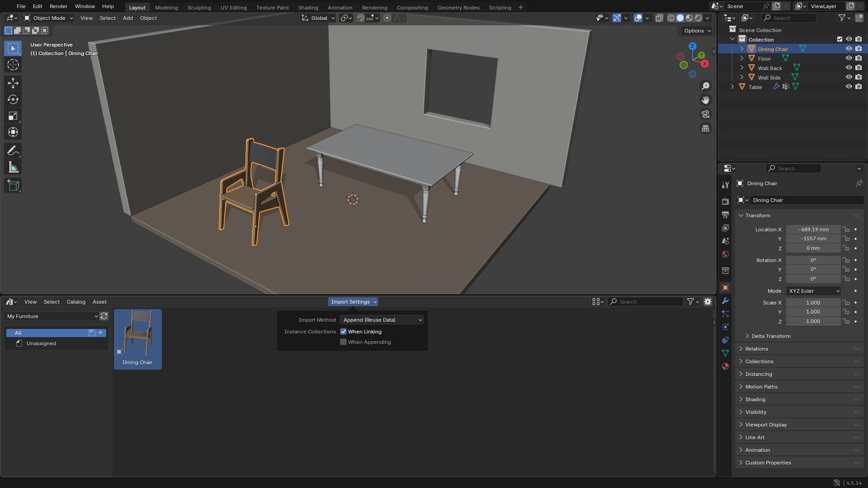Open asset browser settings gear
Viewport: 868px width, 488px height.
click(707, 301)
